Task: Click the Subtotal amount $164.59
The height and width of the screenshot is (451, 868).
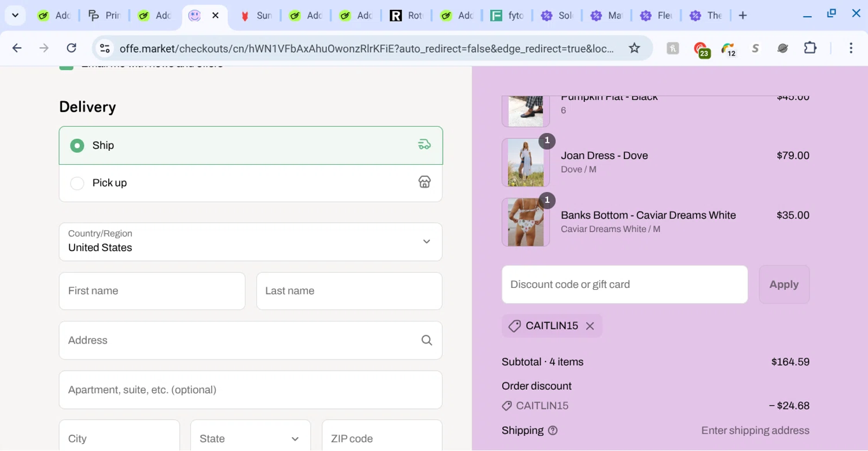Action: pos(790,362)
